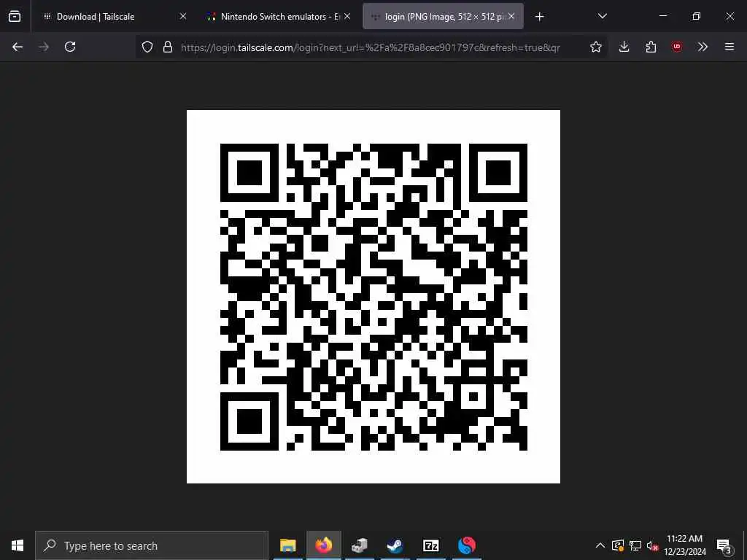
Task: Open a new tab with the plus button
Action: (539, 17)
